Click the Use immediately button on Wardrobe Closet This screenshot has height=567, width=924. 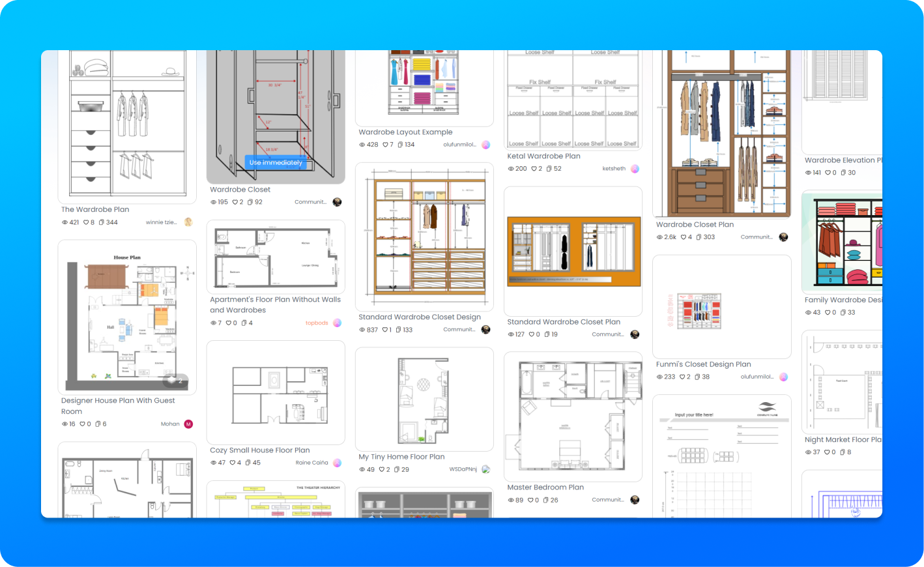[x=276, y=162]
